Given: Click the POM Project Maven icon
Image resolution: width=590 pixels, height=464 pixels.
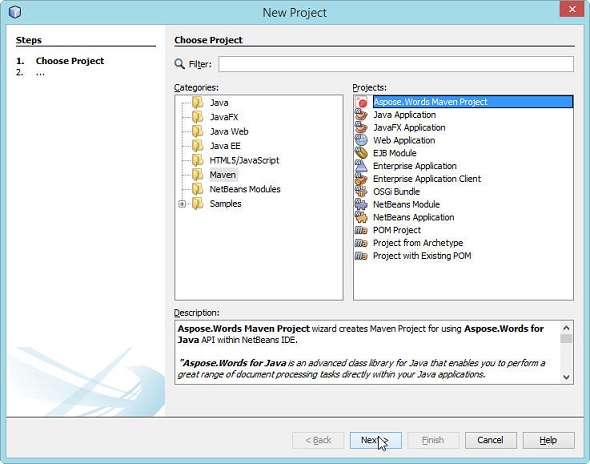Looking at the screenshot, I should point(361,230).
